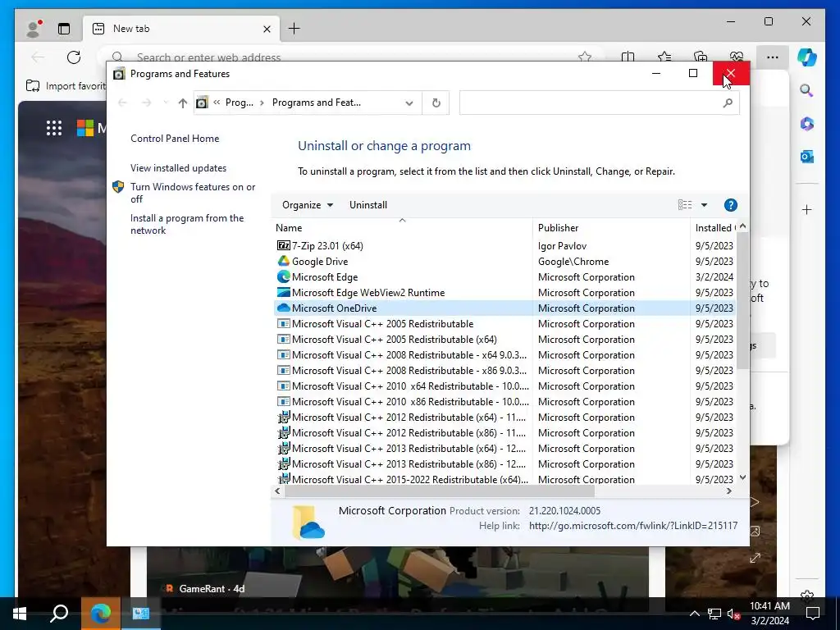Open Edge profile icon
Viewport: 840px width, 630px height.
click(34, 29)
